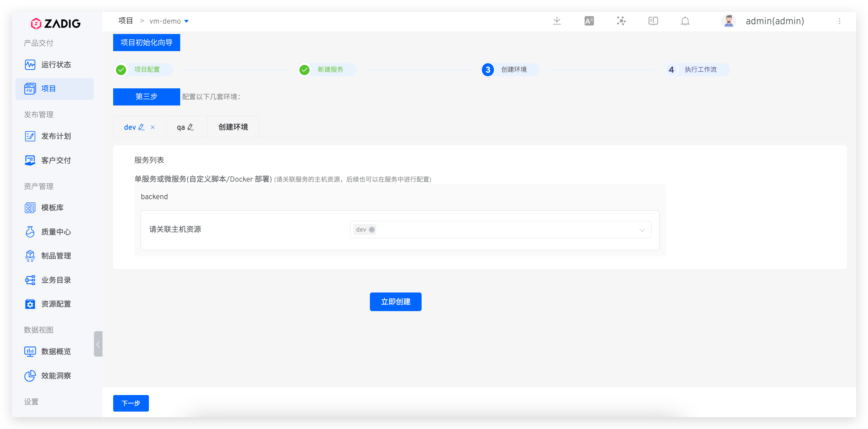
Task: Click the 立即创建 button
Action: click(x=395, y=302)
